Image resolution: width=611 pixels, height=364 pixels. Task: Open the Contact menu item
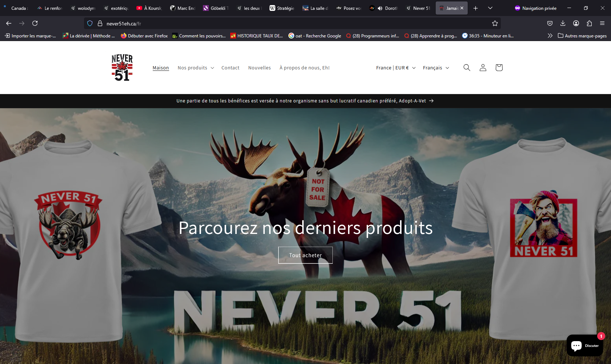(230, 68)
